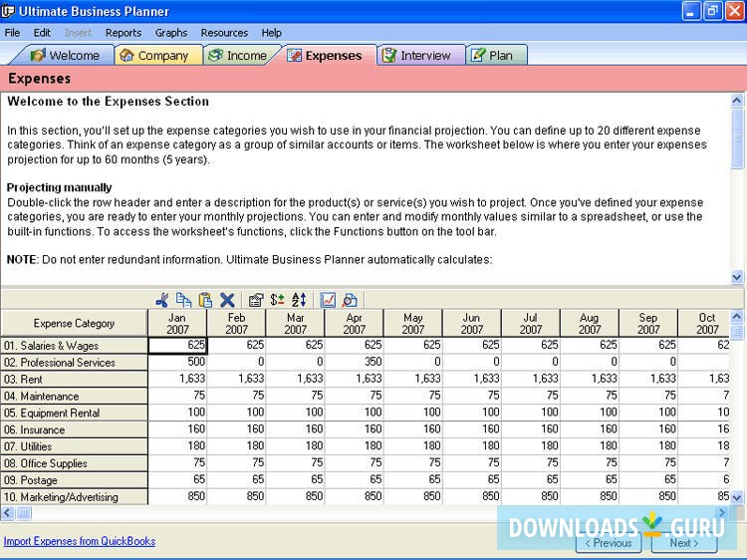
Task: Click the Cut scissors icon
Action: [162, 300]
